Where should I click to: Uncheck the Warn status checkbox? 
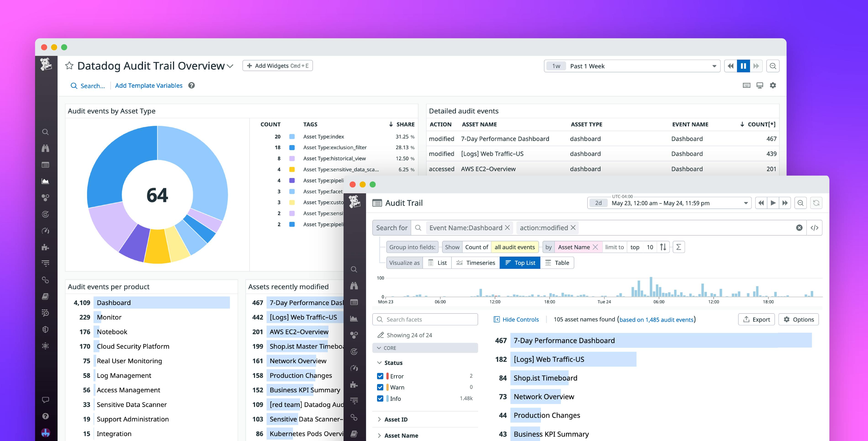pyautogui.click(x=380, y=387)
